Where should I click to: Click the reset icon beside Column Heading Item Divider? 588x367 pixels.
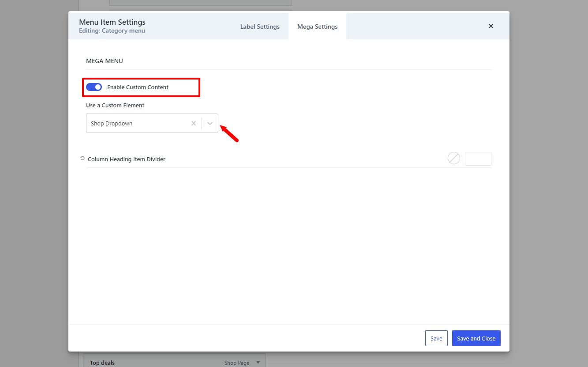pos(82,158)
